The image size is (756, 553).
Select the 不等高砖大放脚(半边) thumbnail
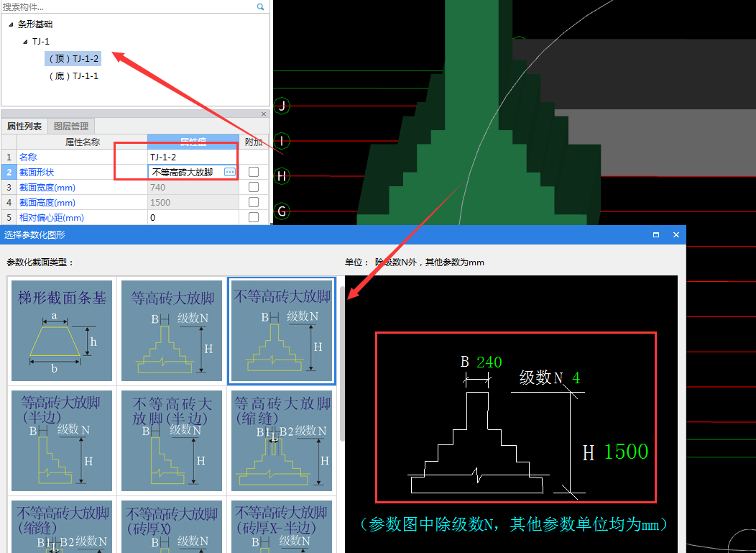point(172,441)
